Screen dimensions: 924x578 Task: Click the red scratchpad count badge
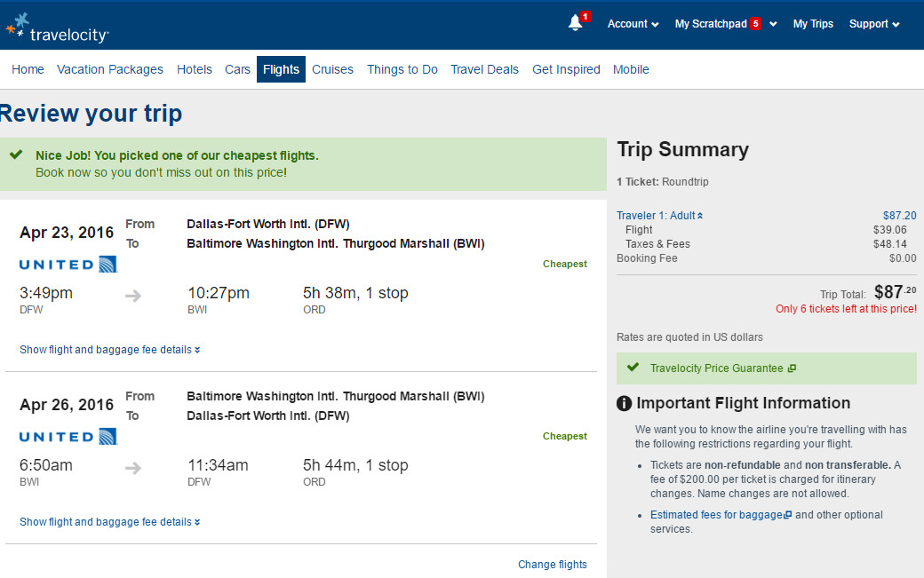755,24
